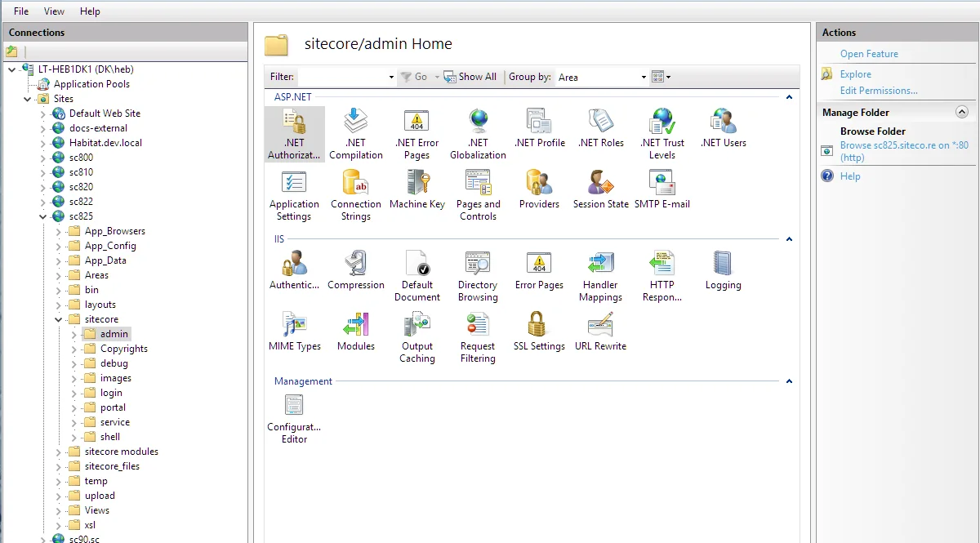Viewport: 980px width, 543px height.
Task: Open the File menu
Action: pyautogui.click(x=21, y=11)
